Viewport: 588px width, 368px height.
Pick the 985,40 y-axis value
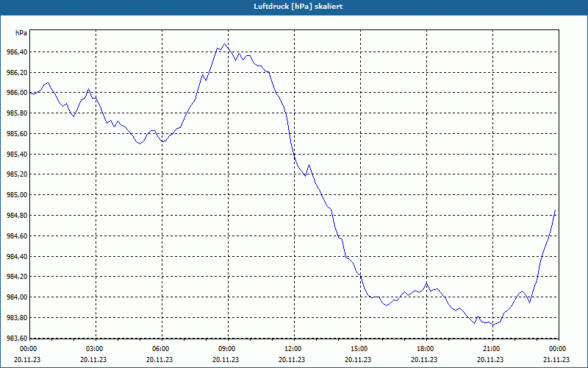17,155
